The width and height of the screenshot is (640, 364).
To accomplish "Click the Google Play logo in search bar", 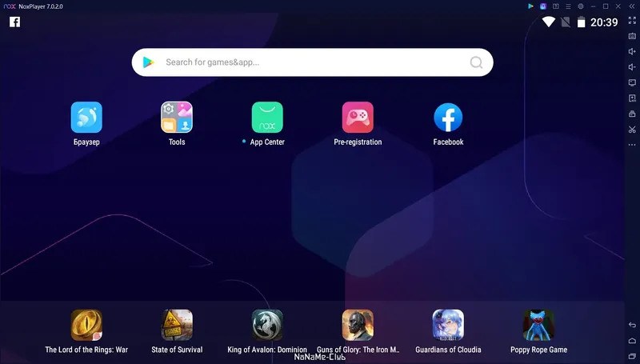I will point(148,62).
